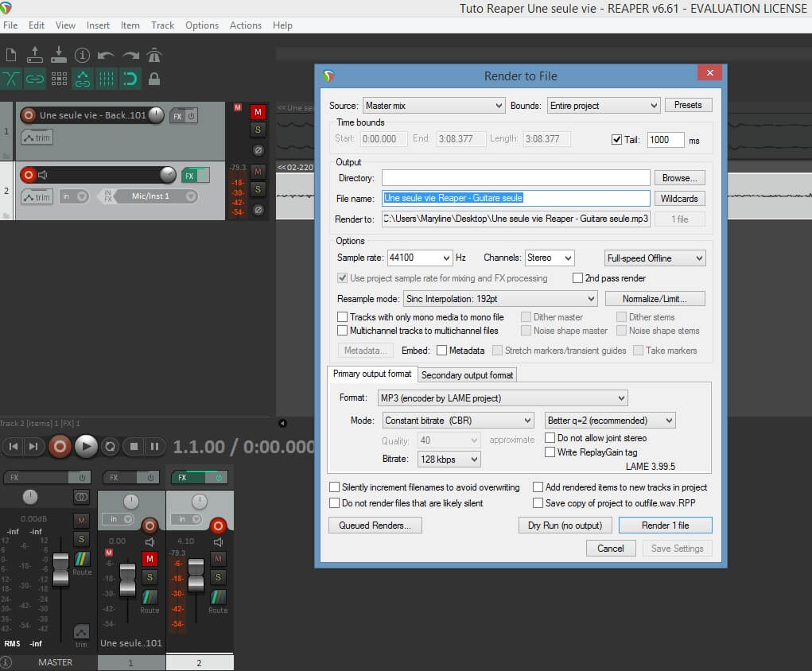Open the Mode dropdown (Constant bitrate)
812x671 pixels.
click(458, 421)
